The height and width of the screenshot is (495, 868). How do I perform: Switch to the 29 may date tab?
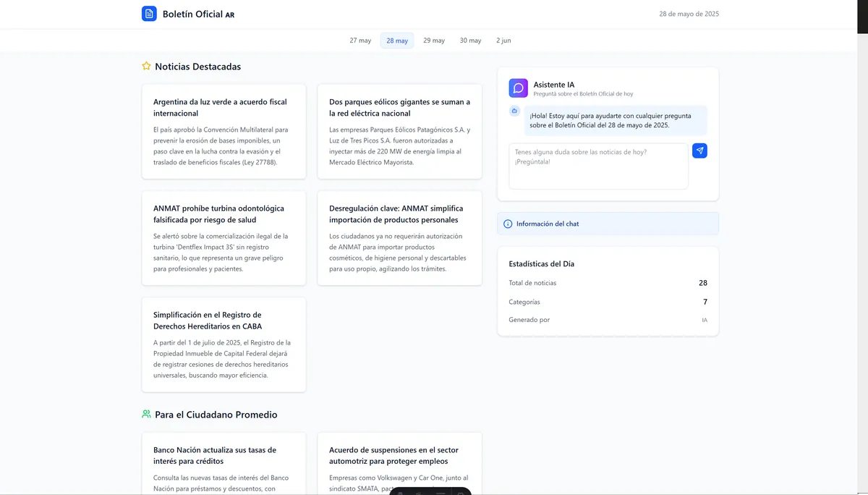point(434,41)
